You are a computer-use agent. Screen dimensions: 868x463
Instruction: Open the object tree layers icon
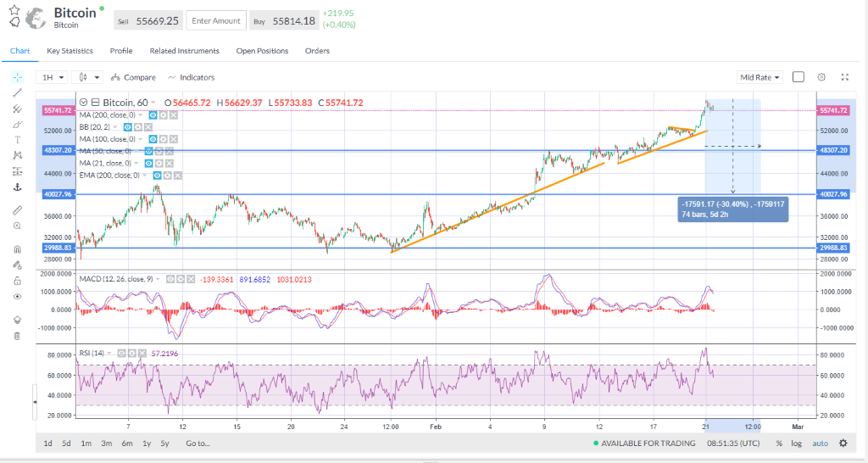[x=17, y=320]
